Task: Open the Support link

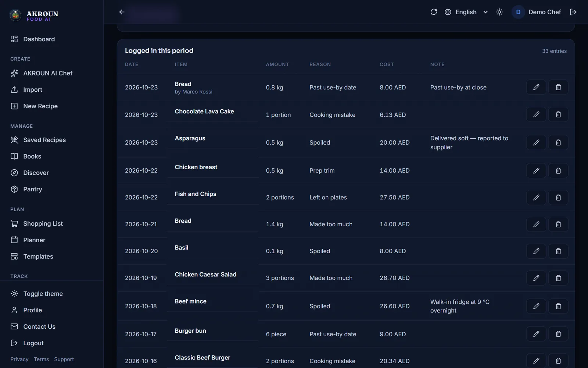Action: coord(64,359)
